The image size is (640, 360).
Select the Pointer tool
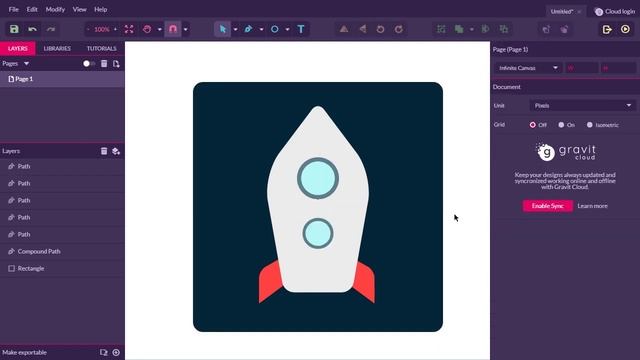click(x=222, y=29)
